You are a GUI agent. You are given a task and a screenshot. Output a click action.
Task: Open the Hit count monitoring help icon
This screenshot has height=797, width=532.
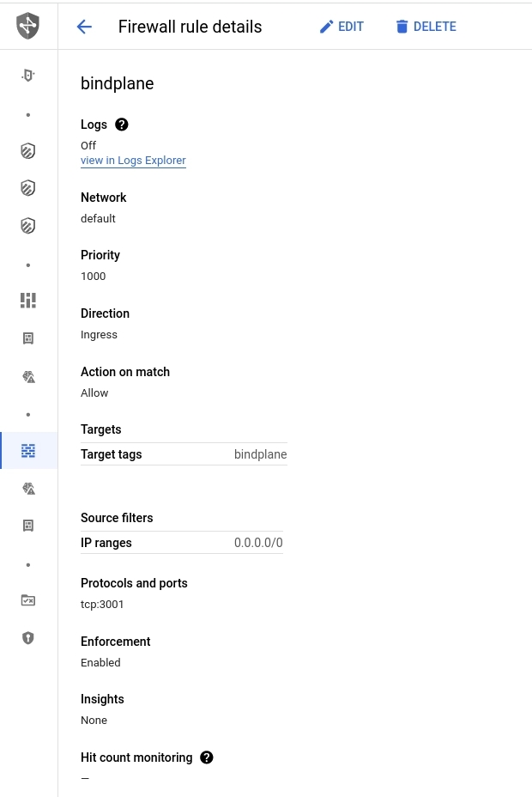(206, 757)
